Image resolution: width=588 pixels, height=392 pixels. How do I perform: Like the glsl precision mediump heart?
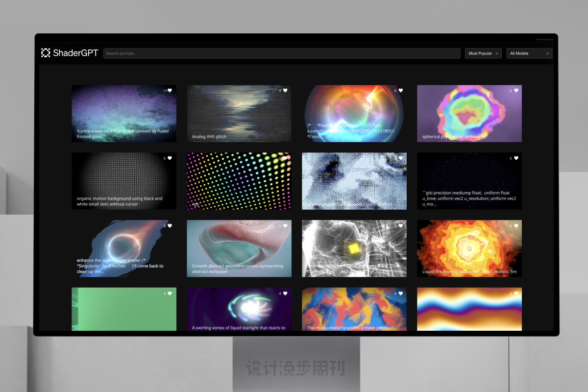516,158
